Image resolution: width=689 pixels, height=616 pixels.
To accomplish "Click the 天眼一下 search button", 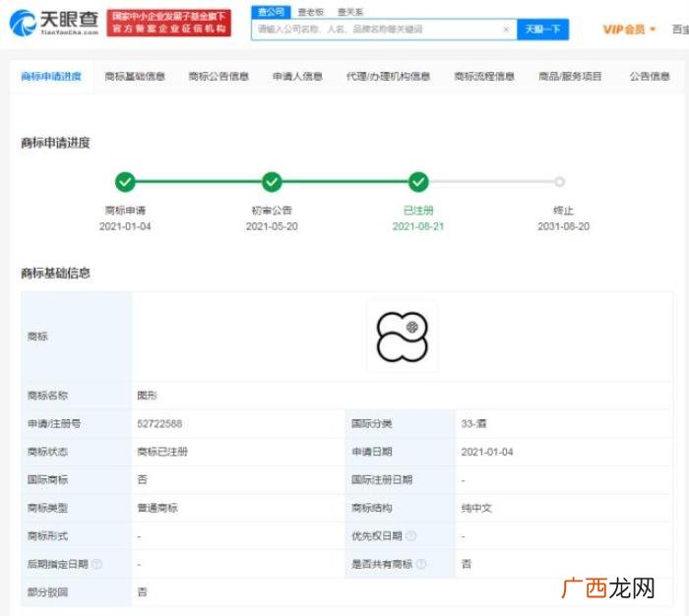I will click(x=543, y=30).
